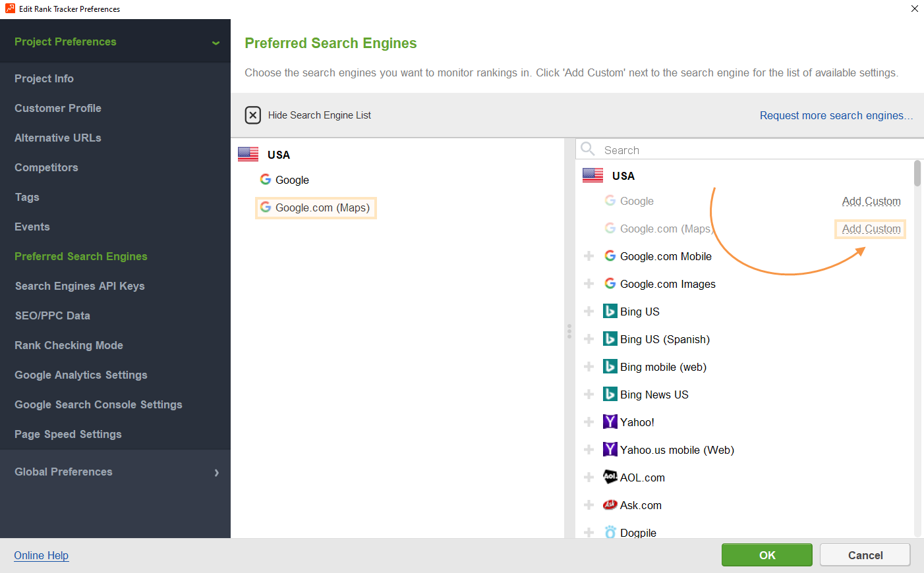Add Bing mobile (web) via plus icon
The width and height of the screenshot is (924, 573).
point(589,367)
